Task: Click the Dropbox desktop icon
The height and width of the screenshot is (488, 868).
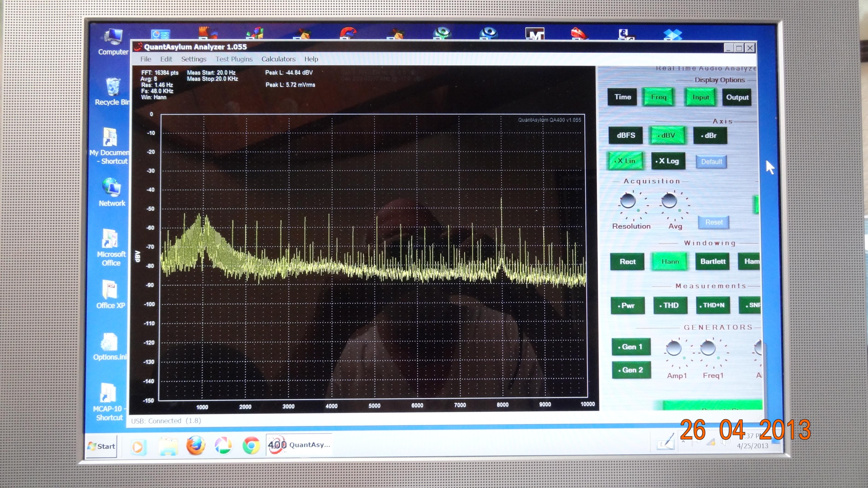Action: coord(673,34)
